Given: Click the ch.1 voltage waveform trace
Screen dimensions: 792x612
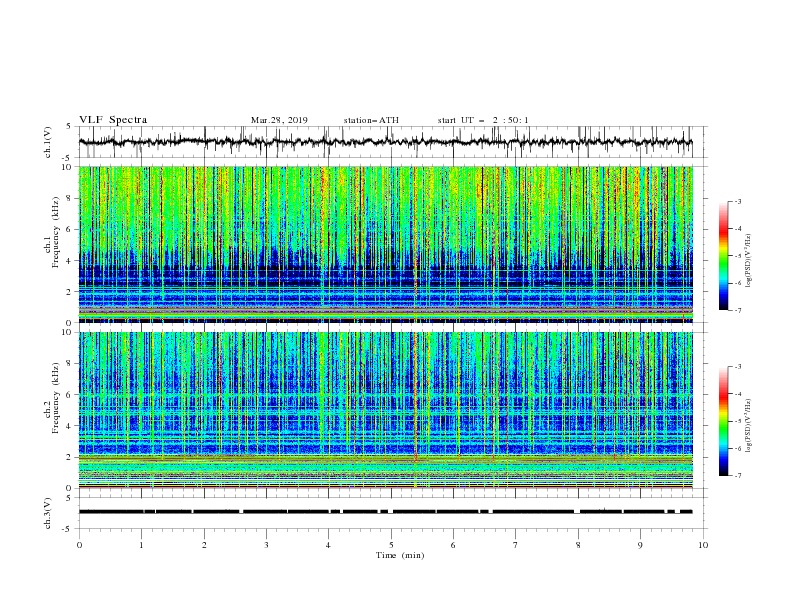Looking at the screenshot, I should [385, 142].
